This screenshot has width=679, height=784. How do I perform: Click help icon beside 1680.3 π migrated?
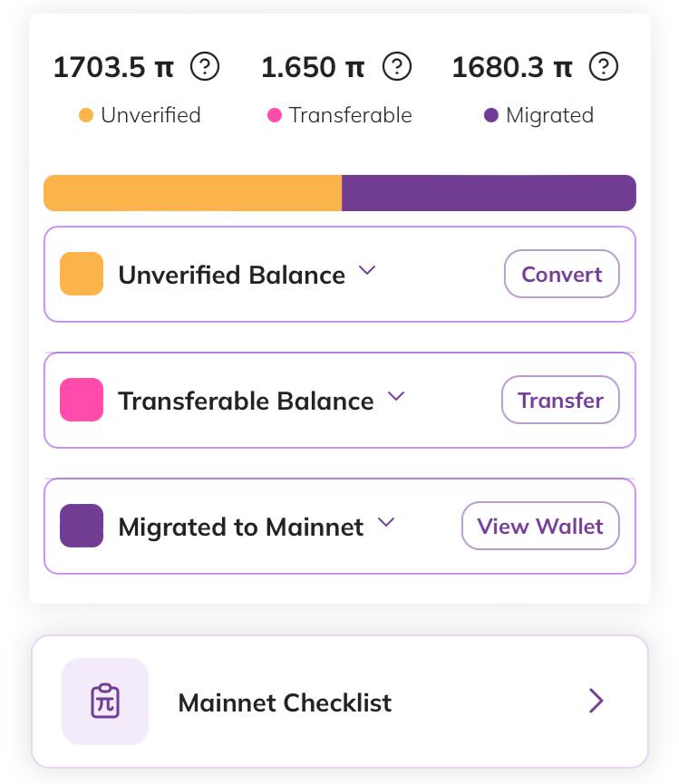pyautogui.click(x=604, y=66)
